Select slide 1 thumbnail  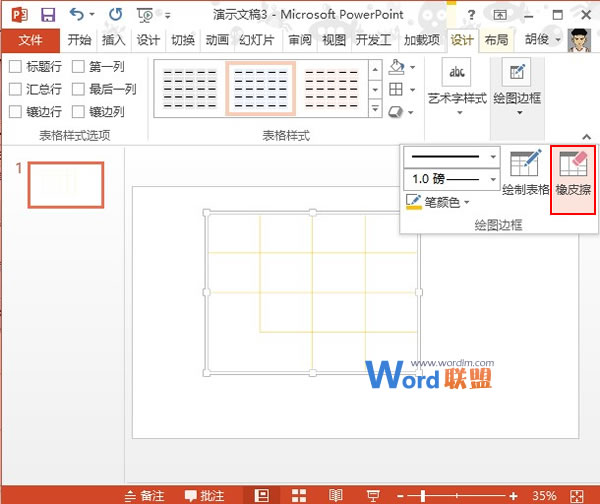tap(66, 185)
